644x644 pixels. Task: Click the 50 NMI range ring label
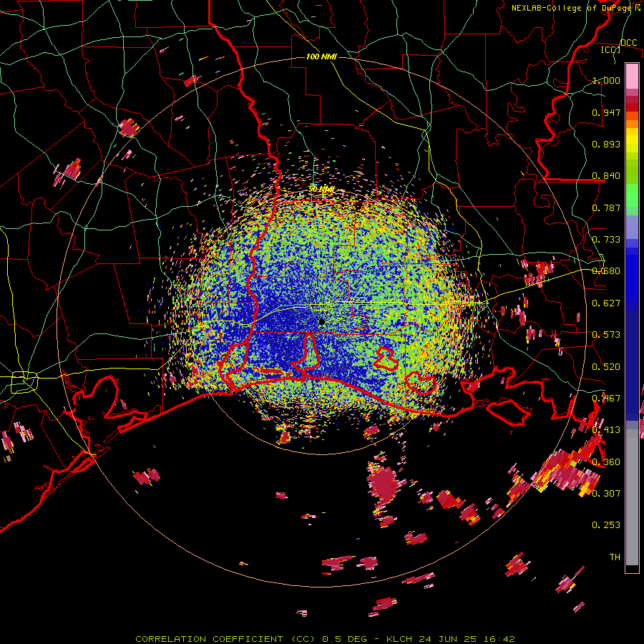tap(321, 190)
